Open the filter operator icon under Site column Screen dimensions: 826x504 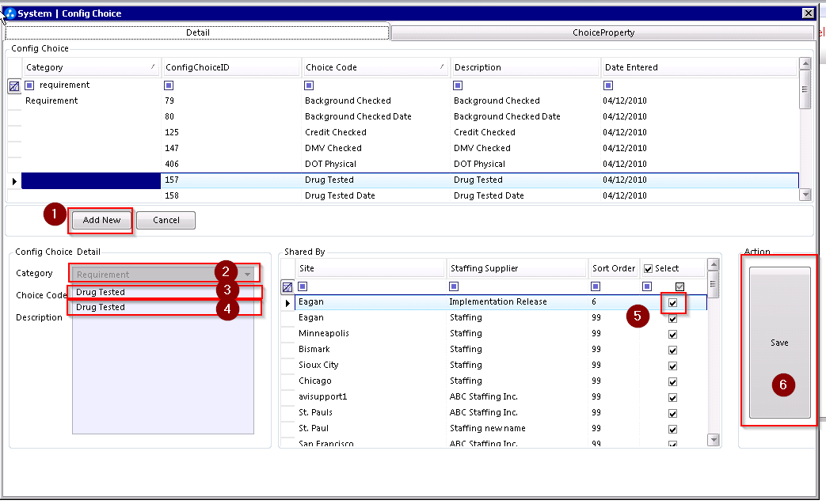[303, 286]
